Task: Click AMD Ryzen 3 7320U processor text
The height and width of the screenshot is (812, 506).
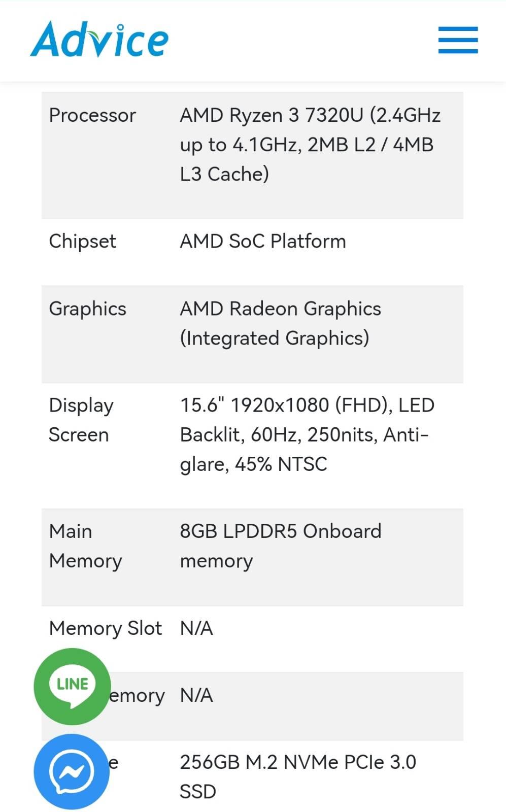Action: click(x=310, y=145)
